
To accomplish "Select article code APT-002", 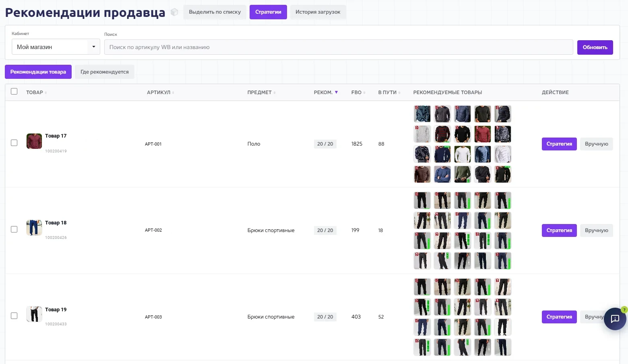I will click(153, 230).
